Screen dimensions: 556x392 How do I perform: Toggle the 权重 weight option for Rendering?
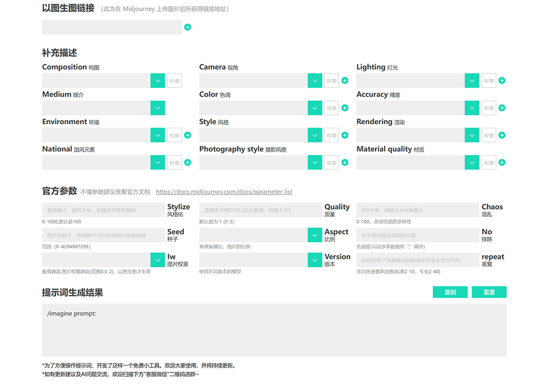tap(488, 135)
